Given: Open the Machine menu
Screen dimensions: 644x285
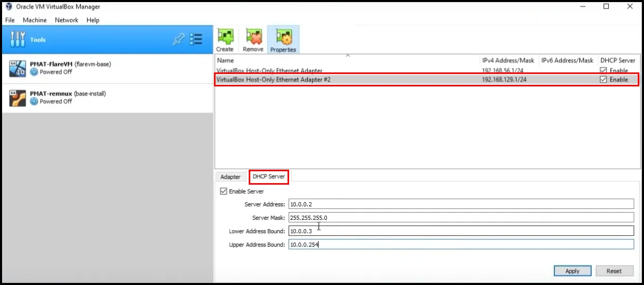Looking at the screenshot, I should point(35,20).
